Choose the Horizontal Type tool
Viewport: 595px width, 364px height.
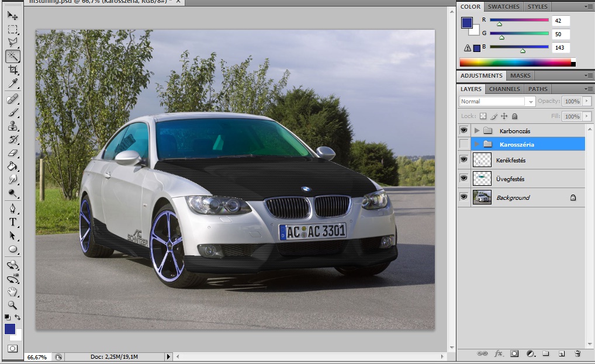click(12, 222)
